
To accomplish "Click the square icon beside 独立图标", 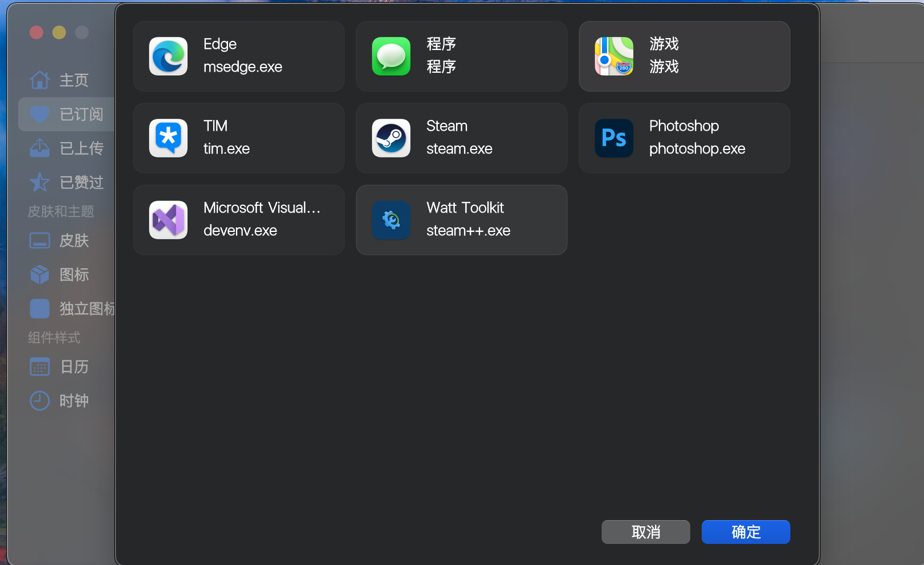I will pos(40,309).
